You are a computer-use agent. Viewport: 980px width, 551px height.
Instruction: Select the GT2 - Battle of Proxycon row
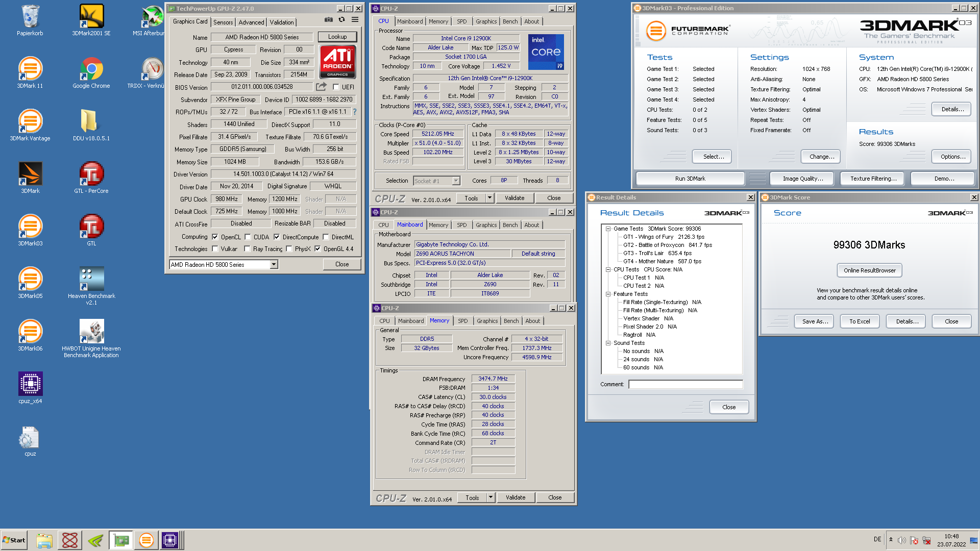coord(667,245)
